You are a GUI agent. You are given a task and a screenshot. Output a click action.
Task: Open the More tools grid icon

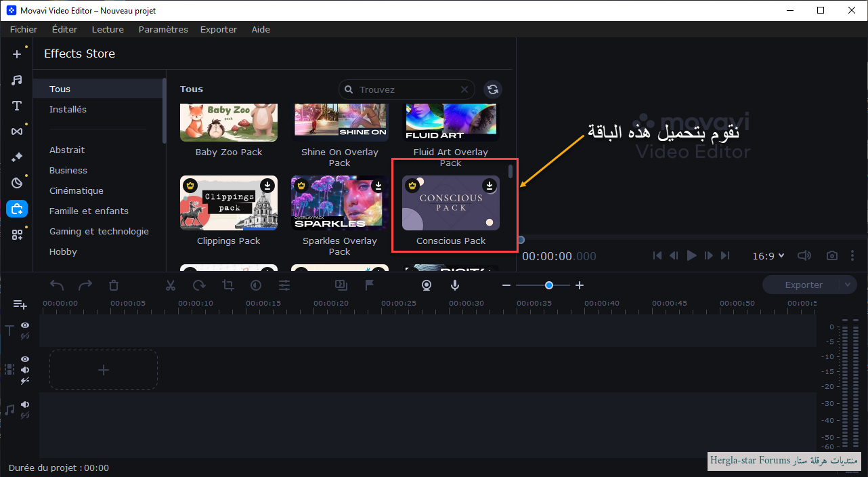(17, 234)
